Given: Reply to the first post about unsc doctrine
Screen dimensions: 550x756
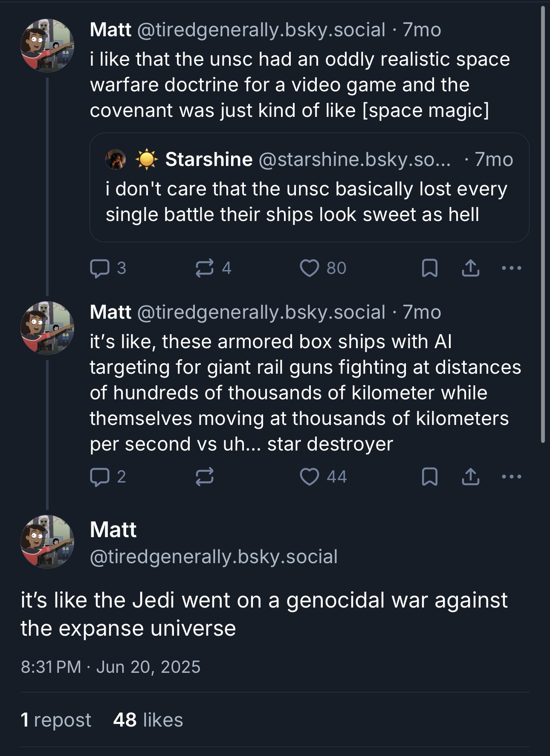Looking at the screenshot, I should [x=99, y=268].
